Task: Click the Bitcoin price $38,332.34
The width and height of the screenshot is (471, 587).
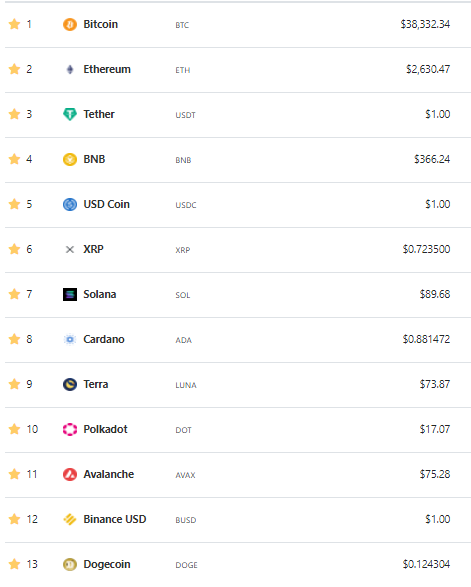Action: point(425,24)
